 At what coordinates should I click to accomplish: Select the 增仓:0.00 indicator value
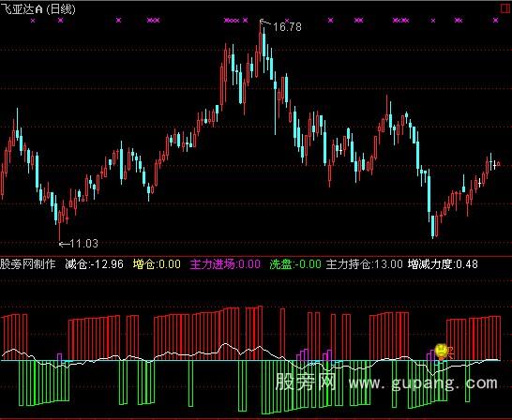click(157, 264)
